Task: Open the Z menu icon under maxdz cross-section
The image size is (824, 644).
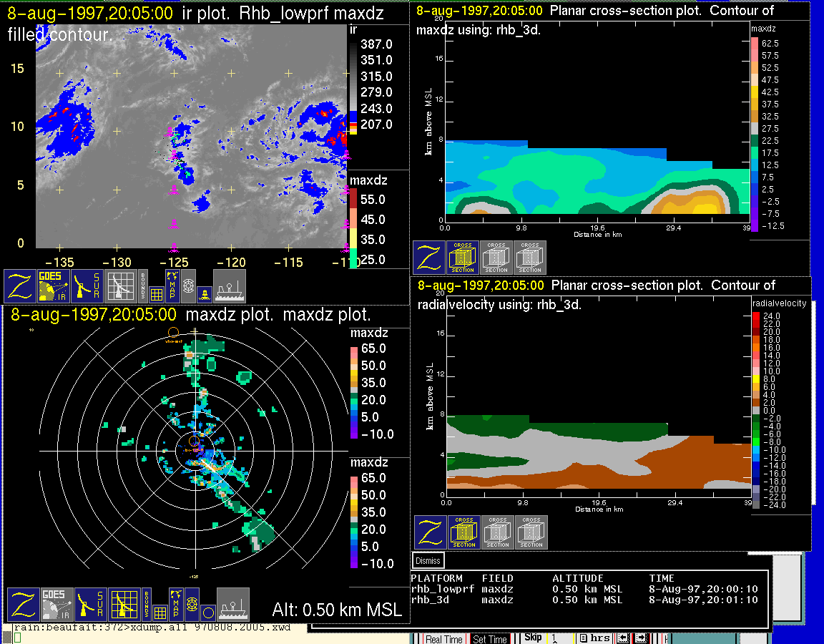Action: coord(429,258)
